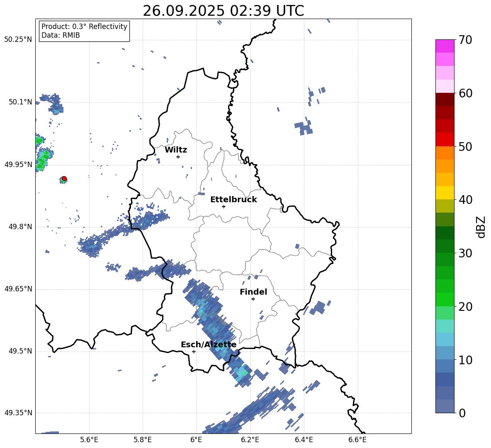The image size is (491, 448).
Task: Click the "Data: RMIB" text
Action: point(61,35)
